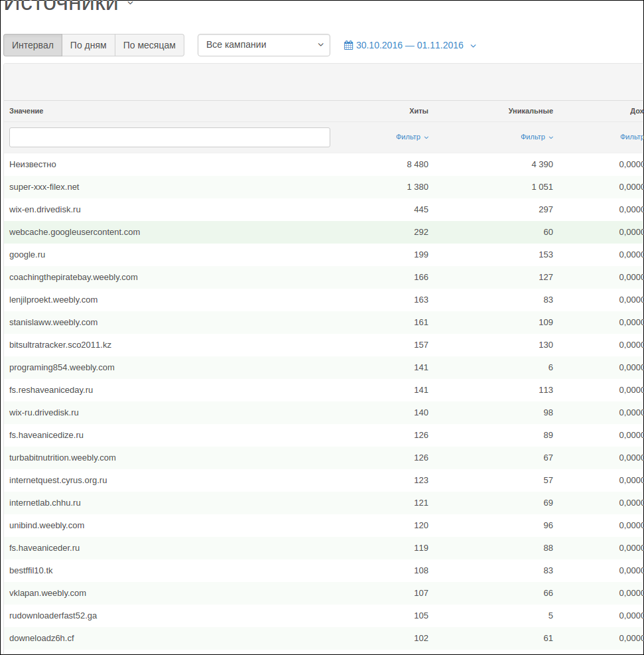The height and width of the screenshot is (655, 644).
Task: Click the 4 390 unique value
Action: [x=542, y=165]
